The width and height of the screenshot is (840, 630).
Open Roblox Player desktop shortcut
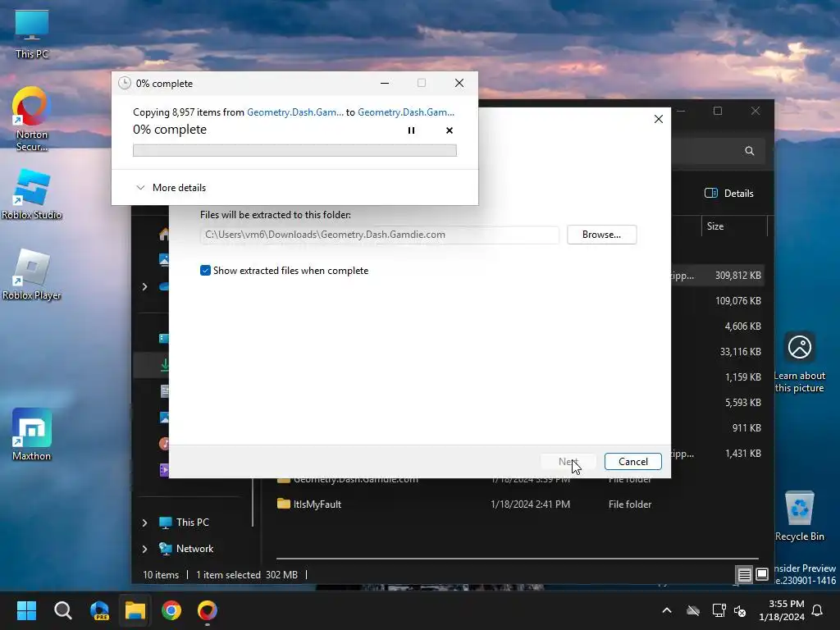point(32,274)
